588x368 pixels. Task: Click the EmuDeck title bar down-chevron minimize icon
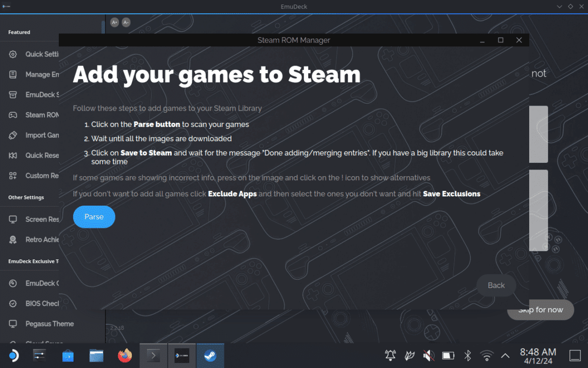click(559, 7)
